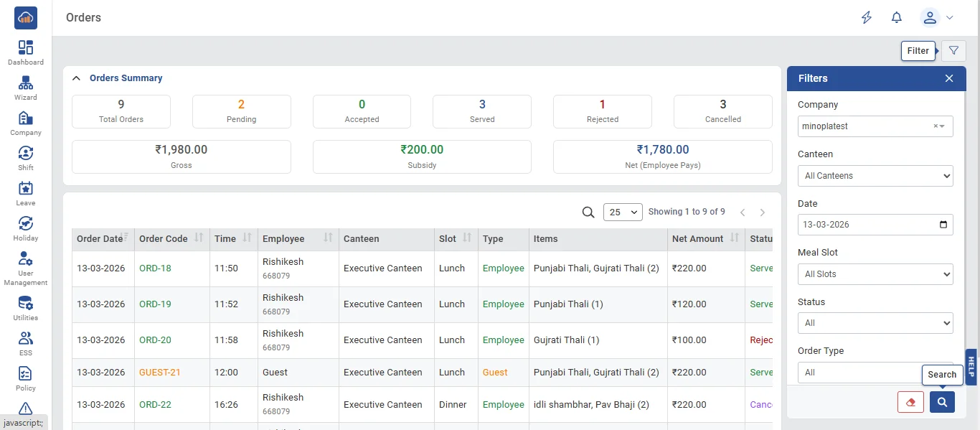Click the Cancelled summary card
The width and height of the screenshot is (980, 430).
[x=723, y=111]
